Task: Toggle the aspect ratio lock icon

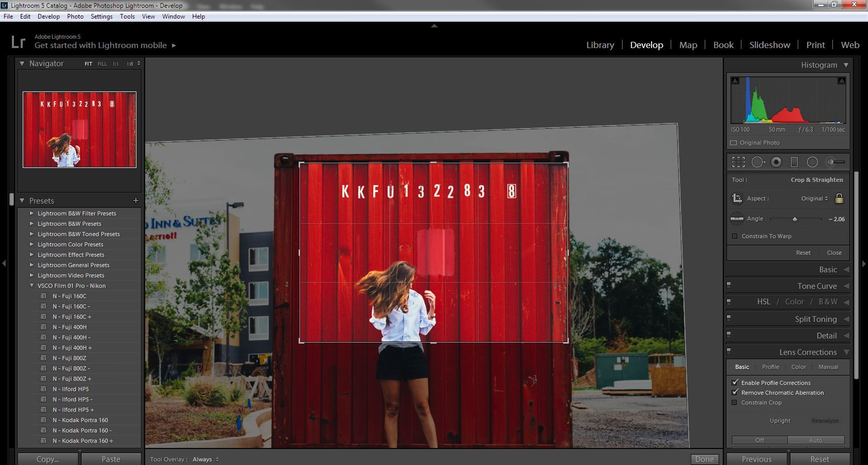Action: point(839,198)
